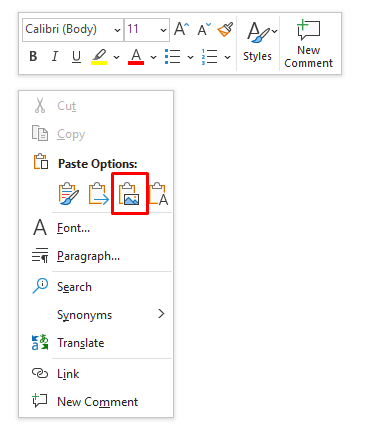The height and width of the screenshot is (433, 381).
Task: Apply the yellow text highlight color
Action: click(99, 57)
